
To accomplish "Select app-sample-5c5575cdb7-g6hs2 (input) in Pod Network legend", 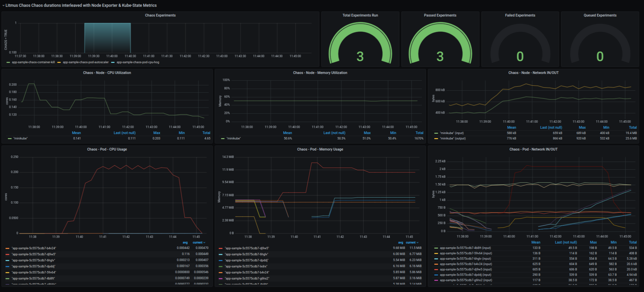I will point(466,280).
